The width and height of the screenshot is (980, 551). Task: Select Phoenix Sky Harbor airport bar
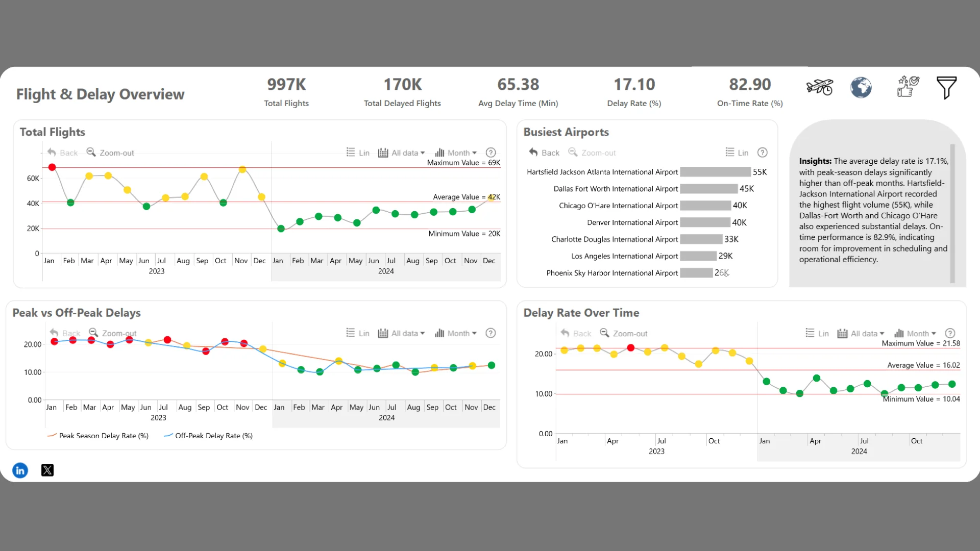coord(696,273)
